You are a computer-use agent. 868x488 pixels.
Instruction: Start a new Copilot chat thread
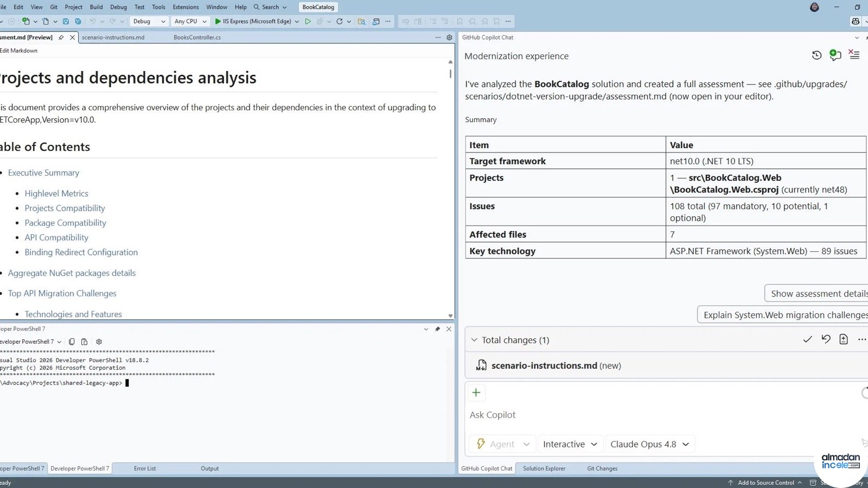(x=835, y=55)
